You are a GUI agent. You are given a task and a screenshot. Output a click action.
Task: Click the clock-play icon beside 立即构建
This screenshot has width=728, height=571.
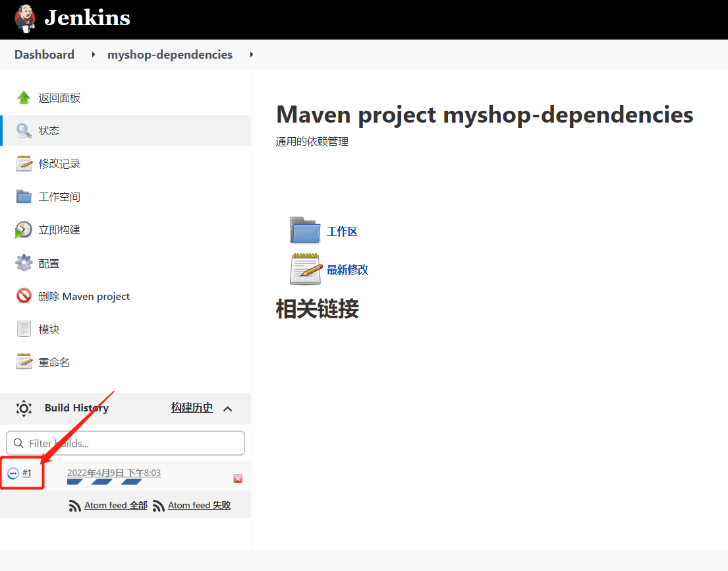23,230
